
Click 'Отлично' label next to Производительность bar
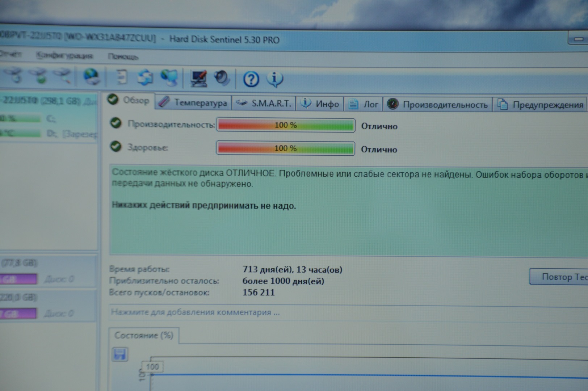click(379, 126)
